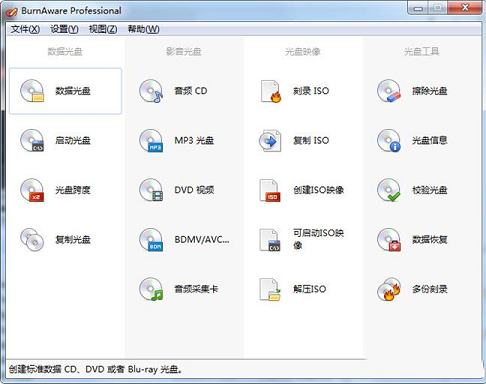Click the 复制 ISO label text
Screen dimensions: 486x384
(x=311, y=140)
